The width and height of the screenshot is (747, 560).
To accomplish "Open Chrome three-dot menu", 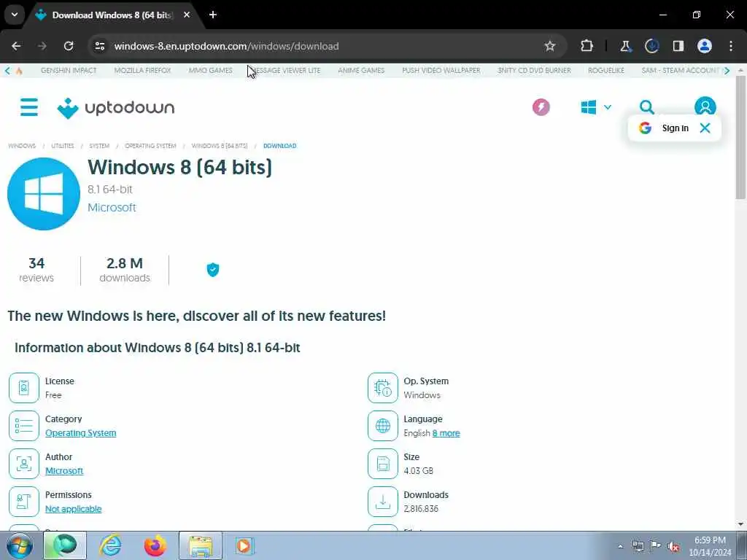I will click(731, 46).
